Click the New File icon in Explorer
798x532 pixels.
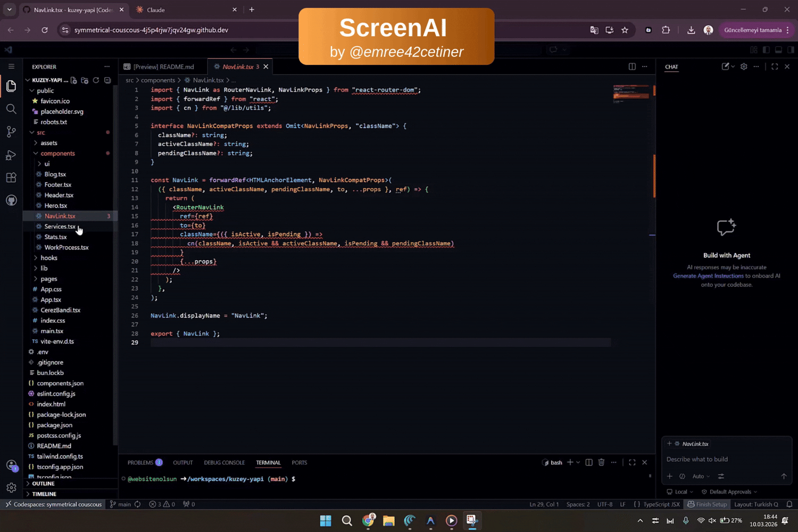click(x=74, y=80)
